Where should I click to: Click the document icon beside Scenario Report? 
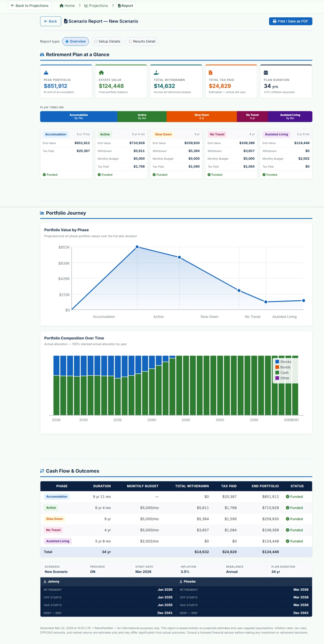pyautogui.click(x=65, y=21)
